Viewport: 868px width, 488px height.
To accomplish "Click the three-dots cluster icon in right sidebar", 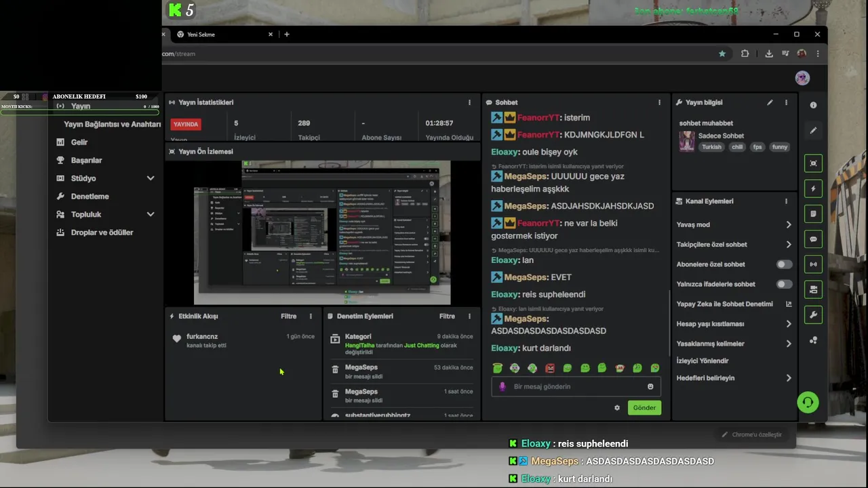I will [x=813, y=340].
